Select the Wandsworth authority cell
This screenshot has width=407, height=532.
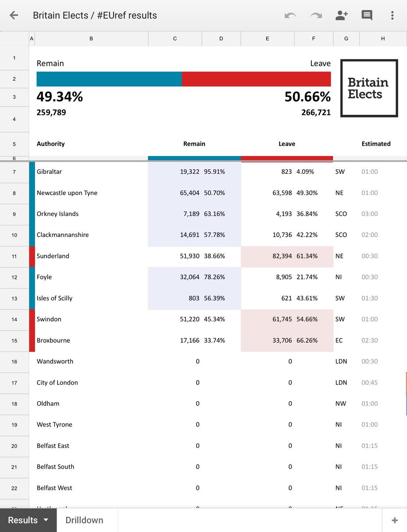pyautogui.click(x=91, y=361)
